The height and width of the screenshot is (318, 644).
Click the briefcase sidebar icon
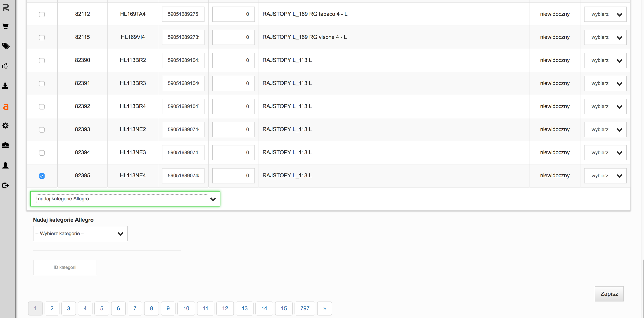5,145
